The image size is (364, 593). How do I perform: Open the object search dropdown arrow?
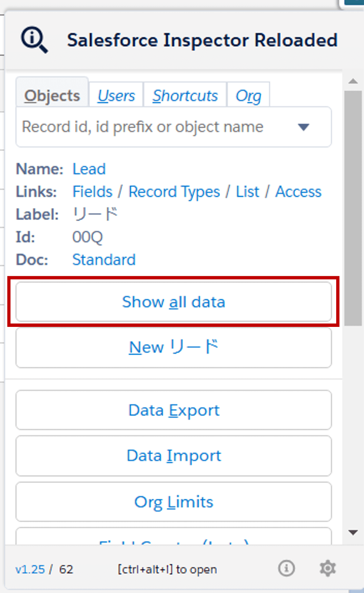pos(304,127)
